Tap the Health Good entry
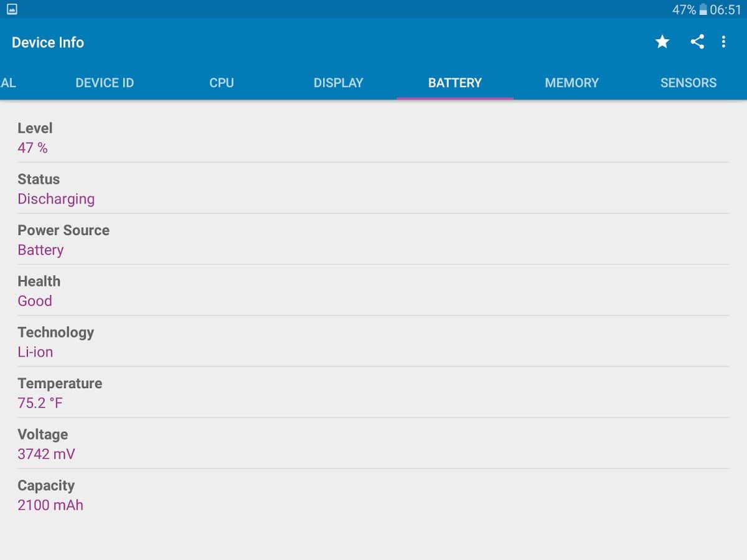The height and width of the screenshot is (560, 747). (374, 291)
